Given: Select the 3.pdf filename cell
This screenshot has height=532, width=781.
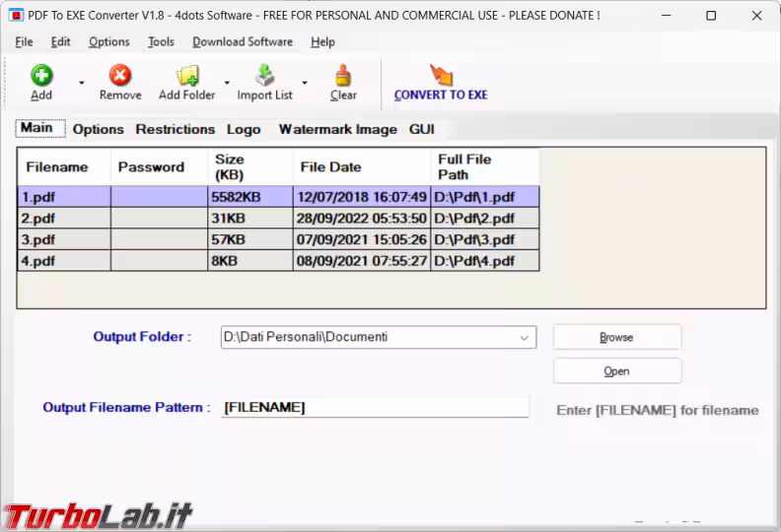Looking at the screenshot, I should coord(64,239).
